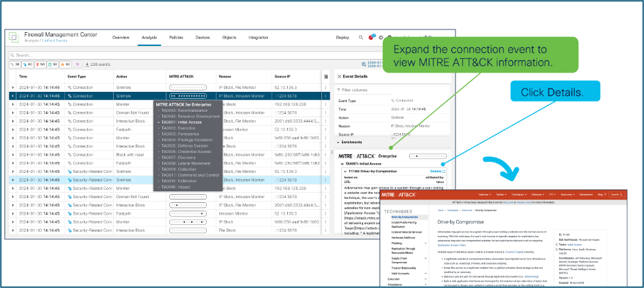The height and width of the screenshot is (288, 644).
Task: Click MITRE ATT&CK logo on the MITRE website
Action: click(399, 194)
